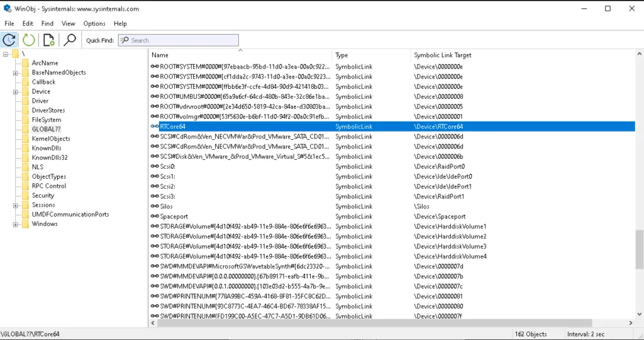
Task: Click the horizontal scrollbar left arrow
Action: tap(153, 323)
